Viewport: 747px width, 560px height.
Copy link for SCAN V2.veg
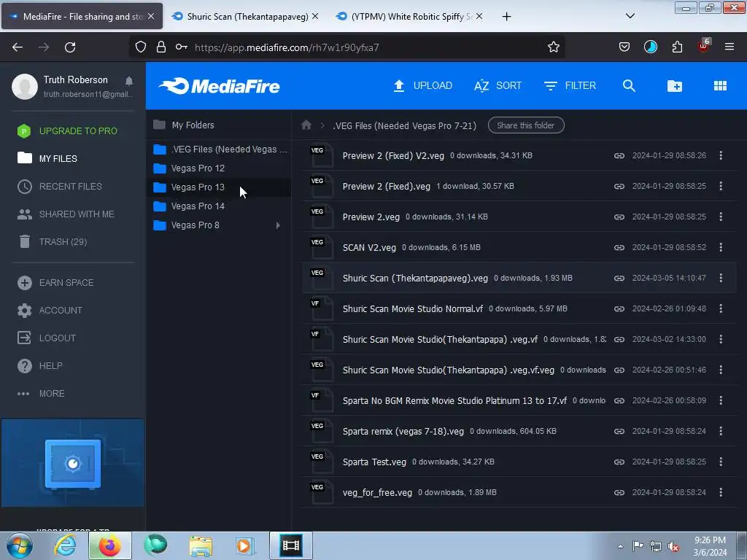[619, 248]
